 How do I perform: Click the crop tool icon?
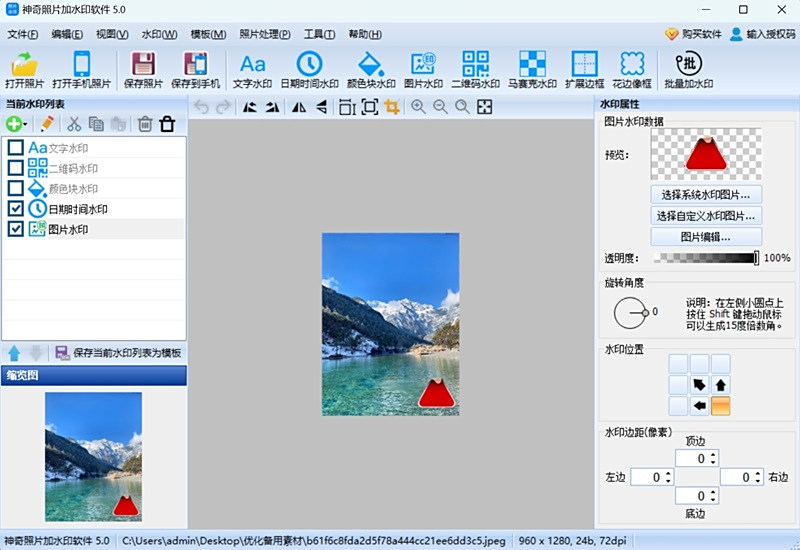tap(392, 107)
